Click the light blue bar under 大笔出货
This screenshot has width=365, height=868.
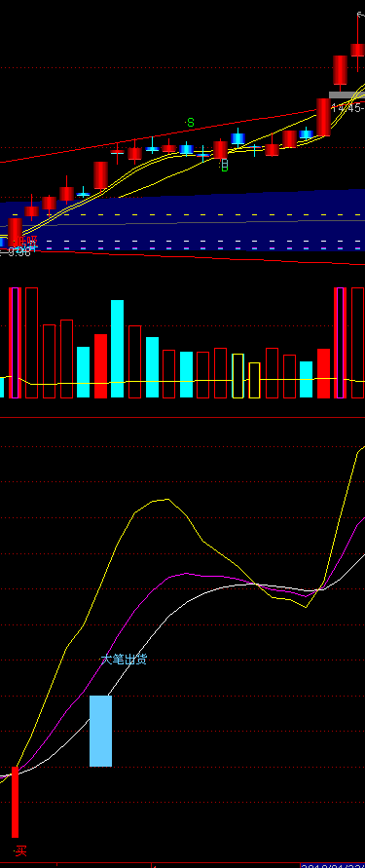point(100,731)
